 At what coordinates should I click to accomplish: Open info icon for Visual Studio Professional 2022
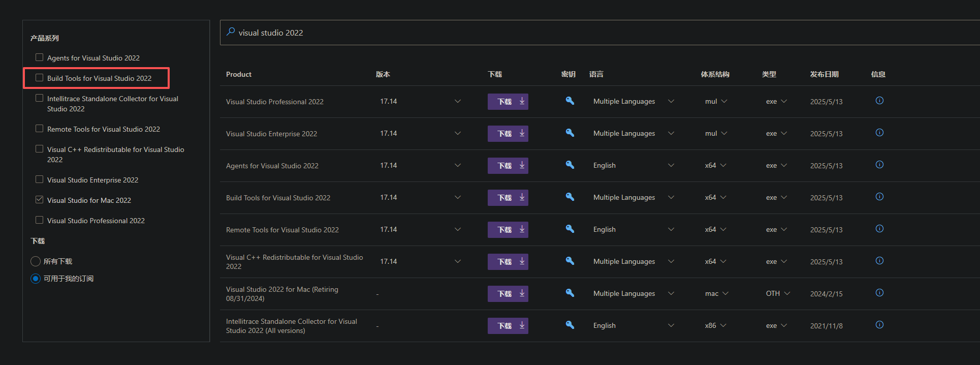point(879,101)
